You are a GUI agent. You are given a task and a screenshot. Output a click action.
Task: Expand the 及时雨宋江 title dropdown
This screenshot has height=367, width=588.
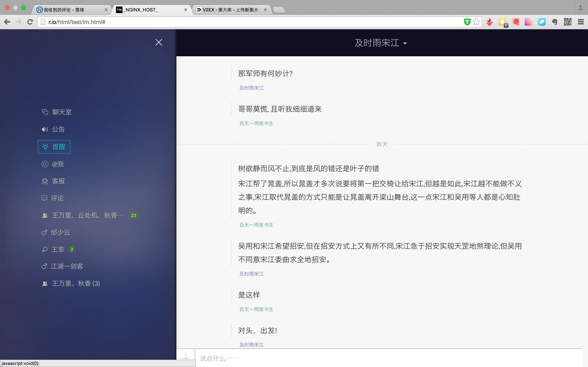(381, 43)
